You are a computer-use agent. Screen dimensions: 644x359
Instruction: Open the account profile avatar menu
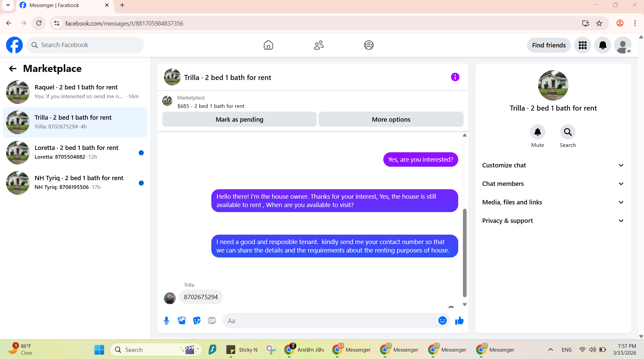pyautogui.click(x=623, y=45)
